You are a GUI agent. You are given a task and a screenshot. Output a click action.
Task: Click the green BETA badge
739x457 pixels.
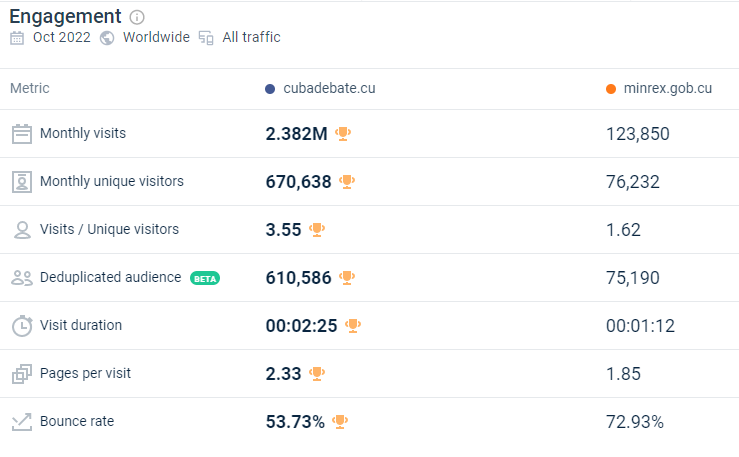point(204,278)
